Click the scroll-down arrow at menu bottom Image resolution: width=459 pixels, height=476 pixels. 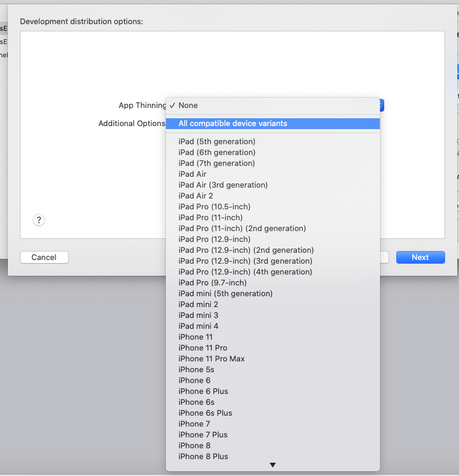273,465
